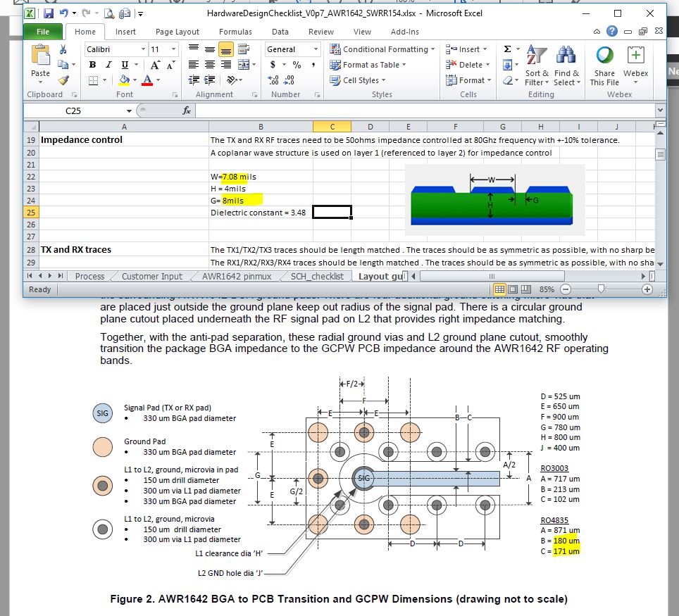679x616 pixels.
Task: Open the AWR1642 pinmux sheet
Action: 237,276
